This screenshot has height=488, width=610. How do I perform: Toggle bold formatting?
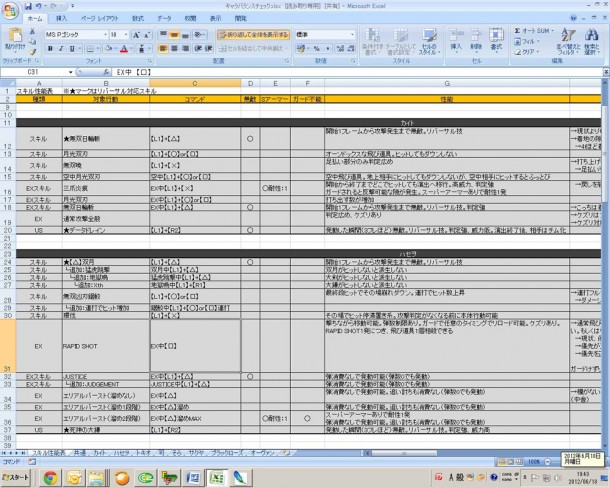(50, 49)
